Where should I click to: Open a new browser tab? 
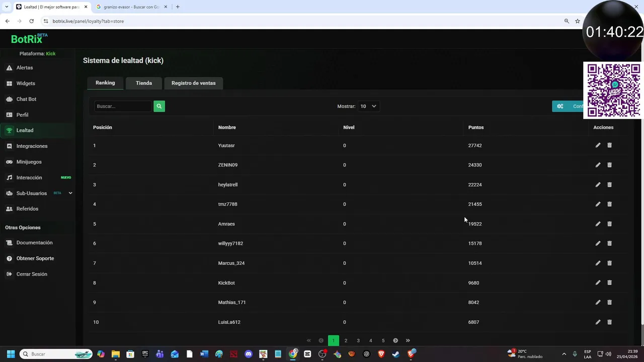pos(178,7)
